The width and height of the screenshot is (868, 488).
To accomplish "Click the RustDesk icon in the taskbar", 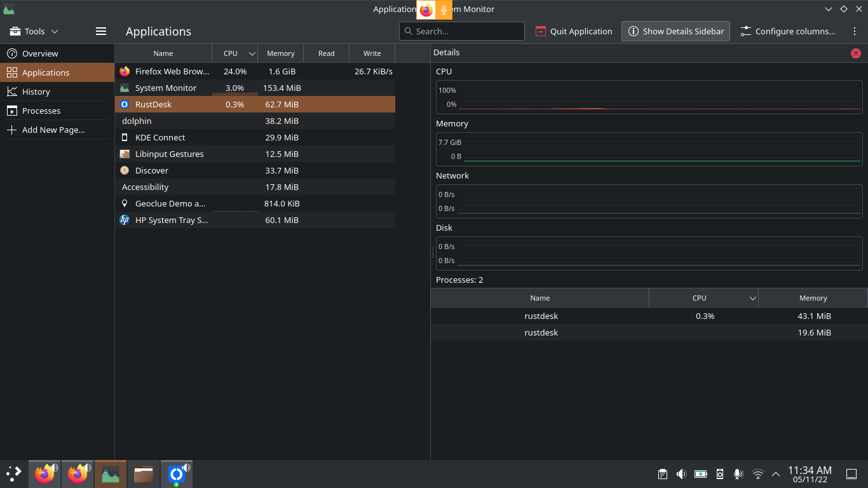I will coord(176,473).
